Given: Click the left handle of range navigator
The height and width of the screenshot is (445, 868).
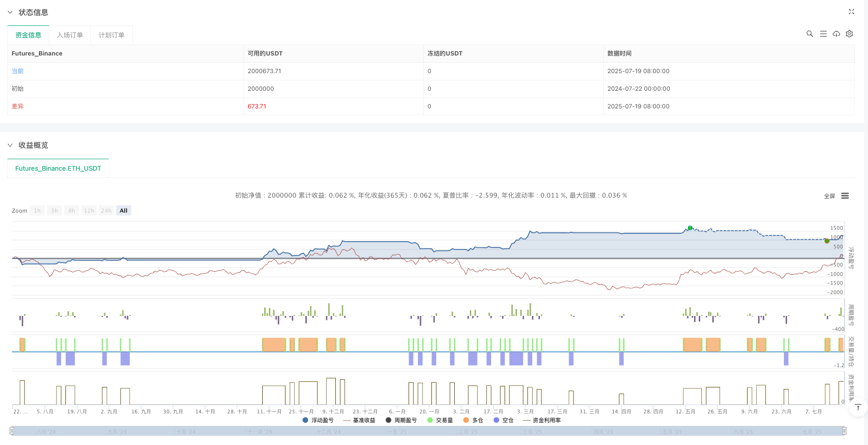Looking at the screenshot, I should pos(12,431).
